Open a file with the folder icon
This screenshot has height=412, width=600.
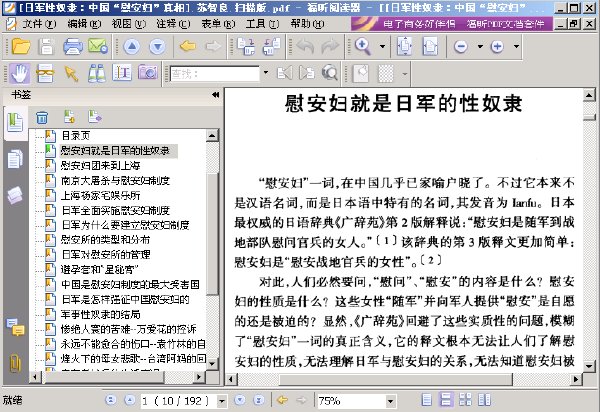[21, 47]
